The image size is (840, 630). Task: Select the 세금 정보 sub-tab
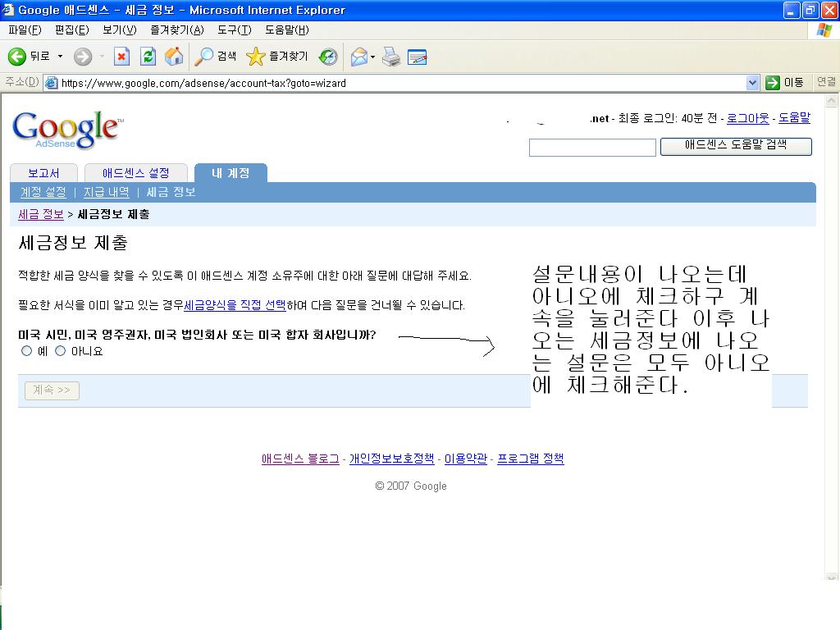coord(171,192)
